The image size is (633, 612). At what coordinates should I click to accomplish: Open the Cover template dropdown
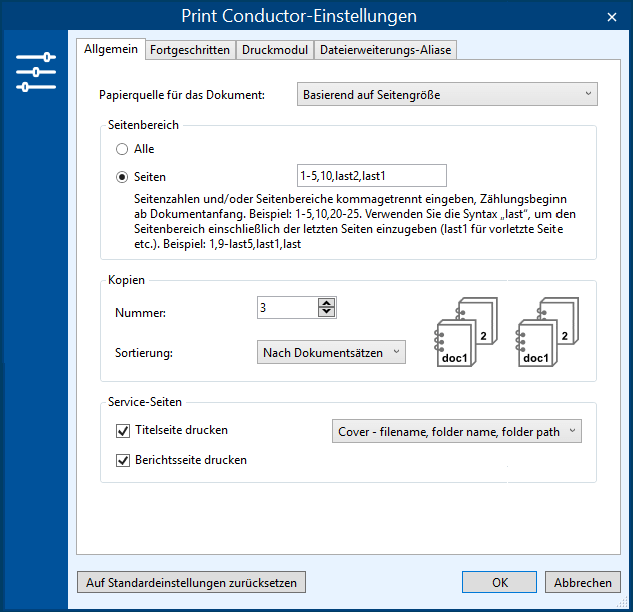(x=457, y=432)
